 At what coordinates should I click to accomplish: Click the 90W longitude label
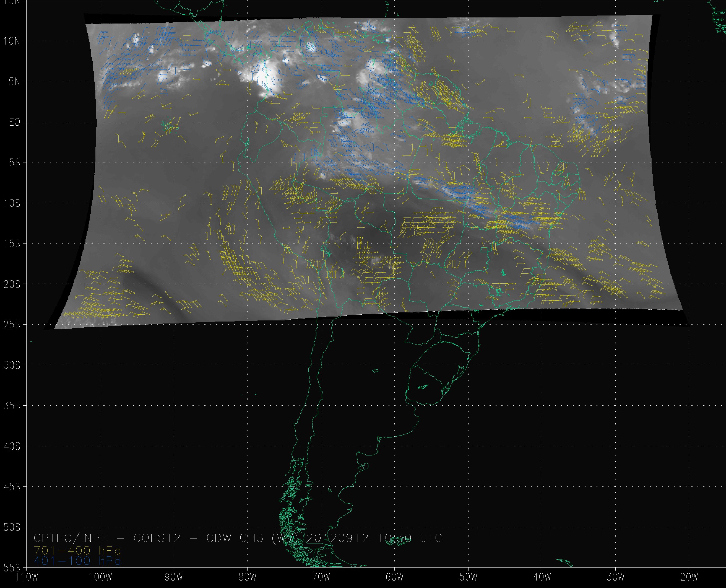[x=174, y=577]
